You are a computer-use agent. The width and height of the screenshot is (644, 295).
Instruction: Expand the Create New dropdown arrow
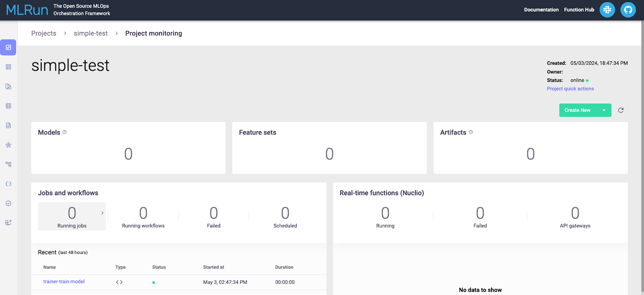604,110
